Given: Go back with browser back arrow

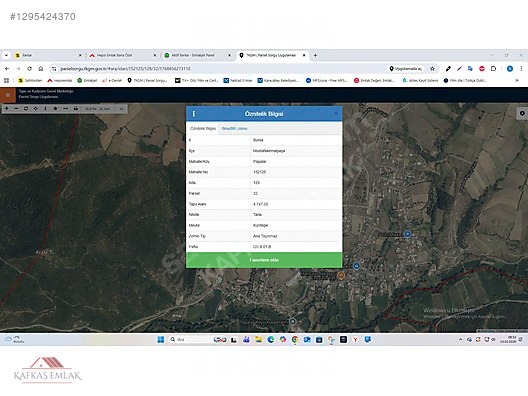Looking at the screenshot, I should (7, 69).
